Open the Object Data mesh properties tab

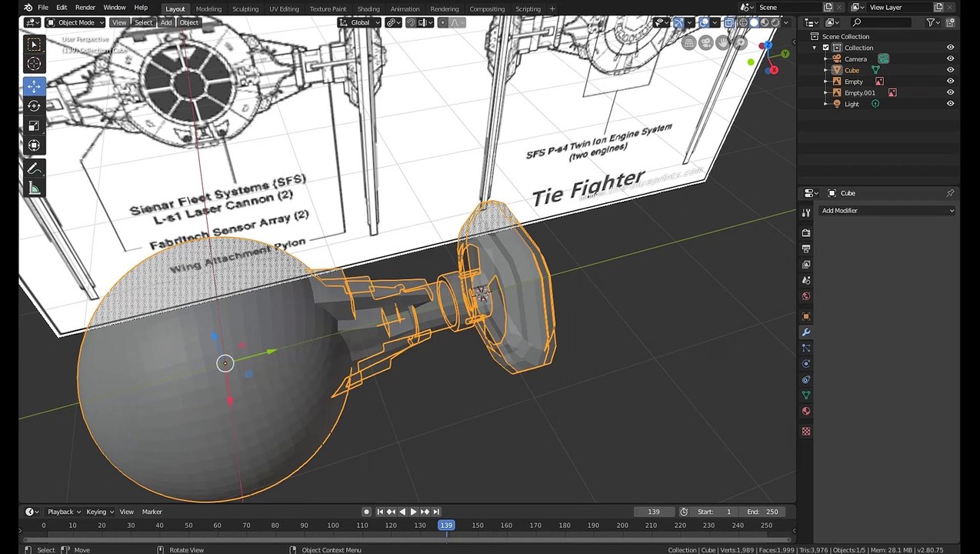point(806,395)
